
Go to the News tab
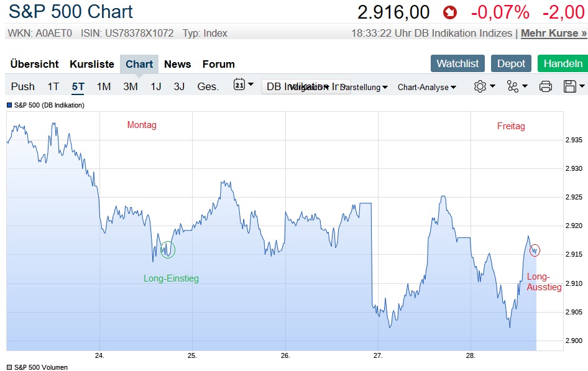[177, 64]
